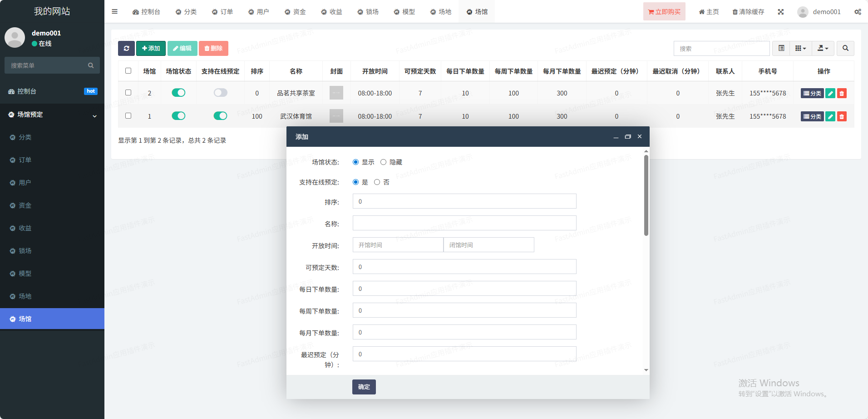868x419 pixels.
Task: Click the dialog's vertical scrollbar thumb
Action: 646,195
